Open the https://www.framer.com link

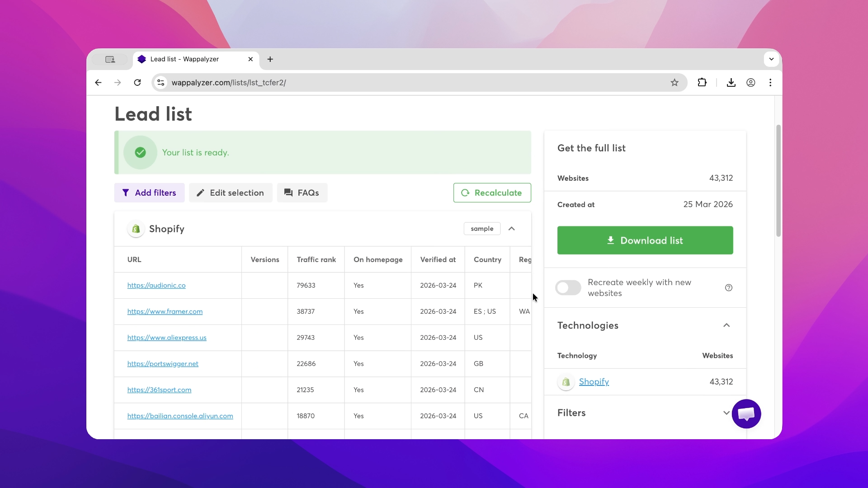pos(165,312)
